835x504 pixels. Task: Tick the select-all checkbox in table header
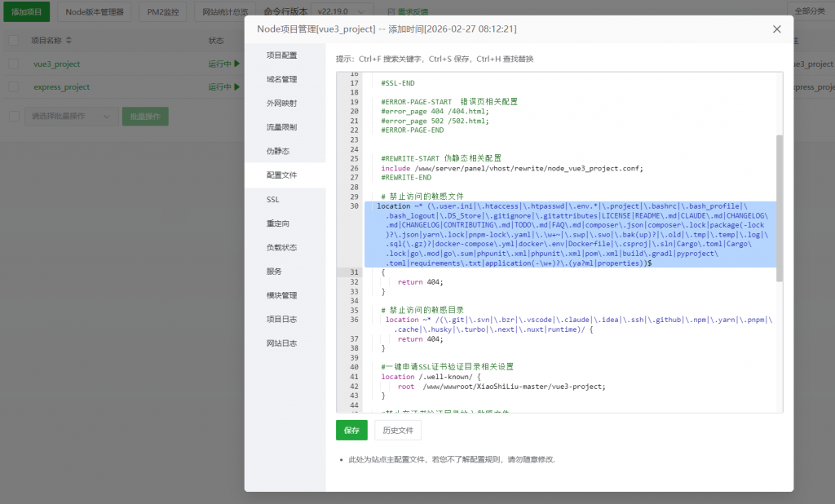click(x=14, y=40)
